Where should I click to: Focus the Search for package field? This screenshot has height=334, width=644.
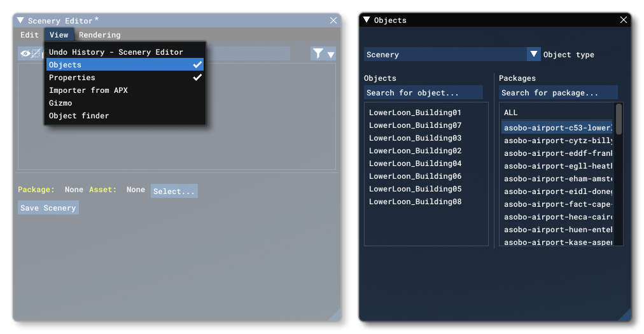point(558,92)
